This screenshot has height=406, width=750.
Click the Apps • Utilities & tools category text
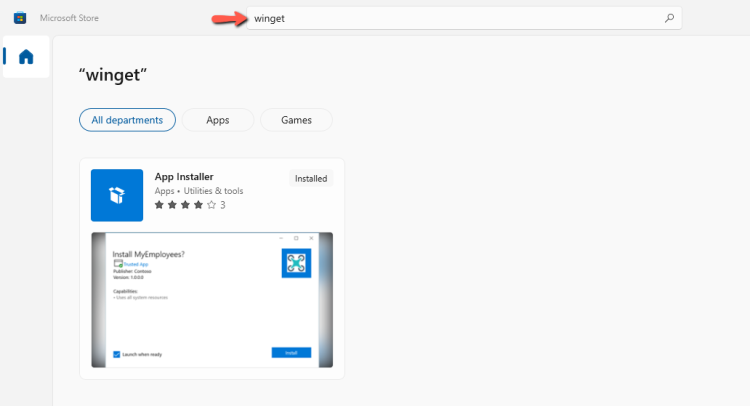(199, 191)
